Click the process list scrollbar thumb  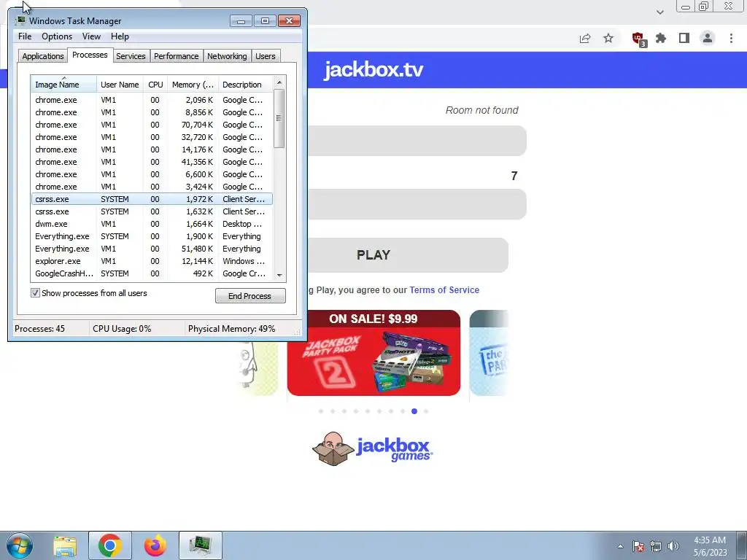[279, 118]
